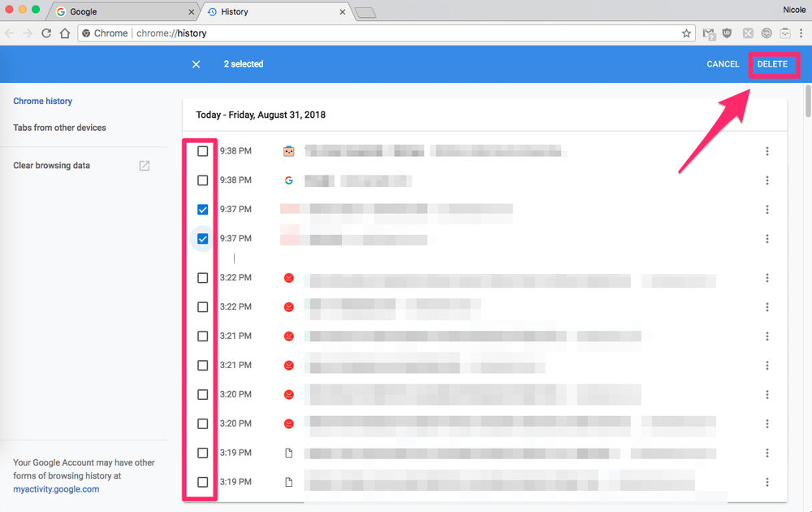Select the first 3:21 PM entry checkbox
Image resolution: width=812 pixels, height=512 pixels.
click(202, 336)
